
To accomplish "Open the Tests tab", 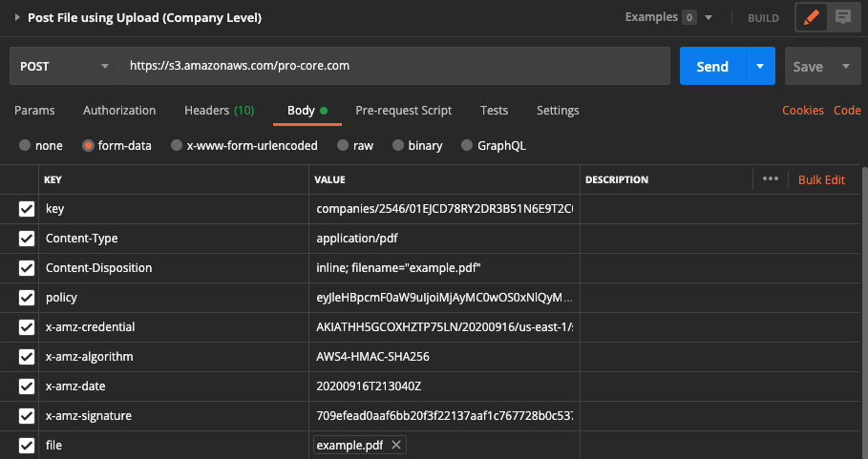I will click(x=494, y=110).
